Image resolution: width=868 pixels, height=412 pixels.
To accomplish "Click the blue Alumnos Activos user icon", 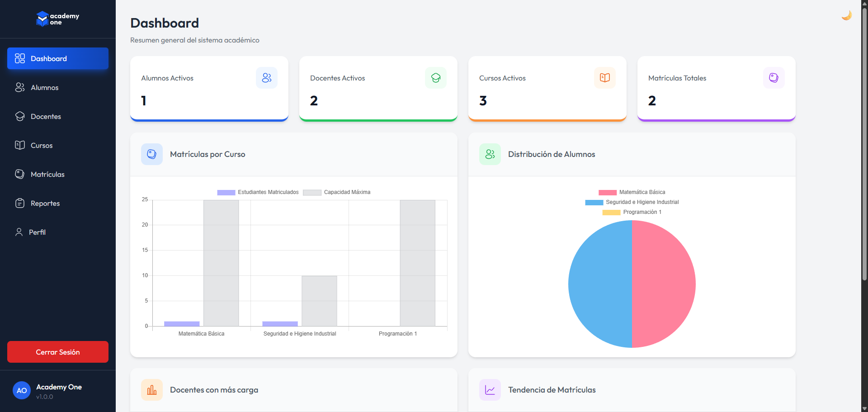I will (x=266, y=77).
